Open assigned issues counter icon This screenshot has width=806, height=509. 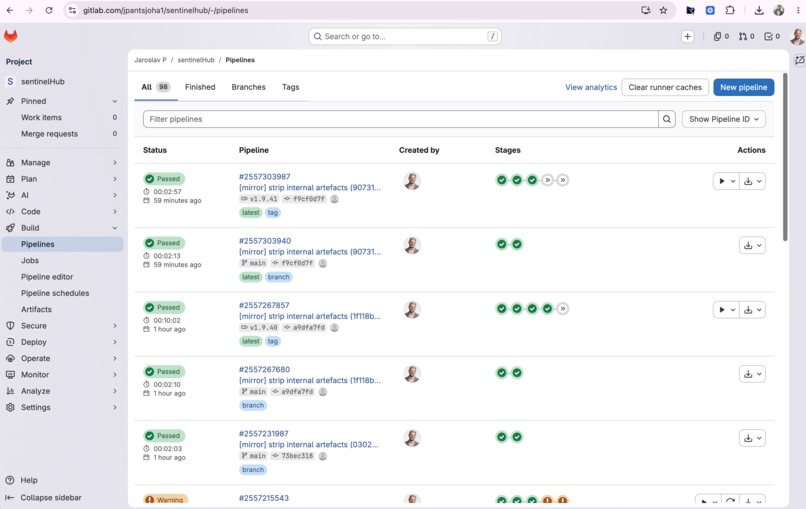coord(721,37)
